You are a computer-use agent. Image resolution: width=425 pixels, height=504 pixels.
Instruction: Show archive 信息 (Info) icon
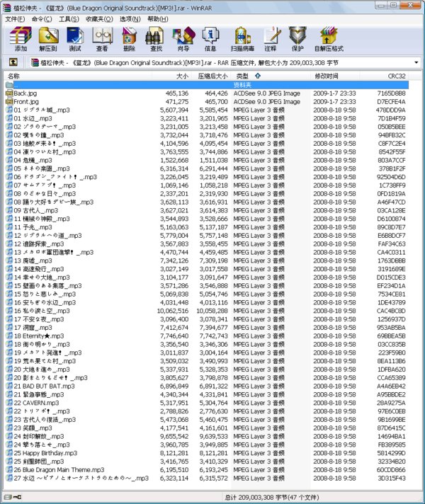pos(210,39)
